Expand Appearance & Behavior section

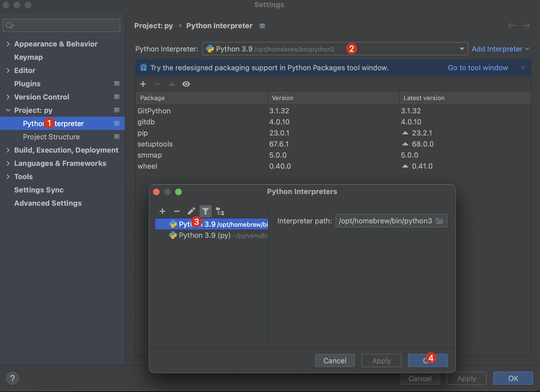pyautogui.click(x=8, y=44)
